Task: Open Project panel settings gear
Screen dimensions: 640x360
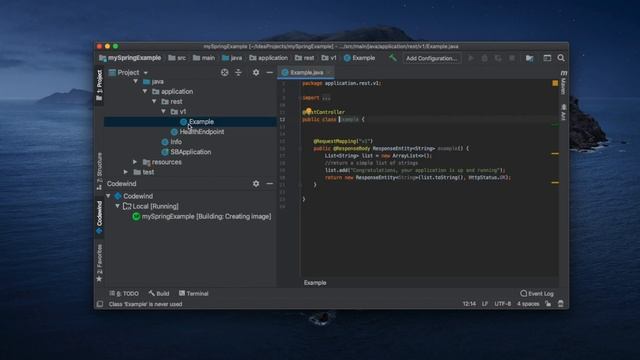Action: click(256, 72)
